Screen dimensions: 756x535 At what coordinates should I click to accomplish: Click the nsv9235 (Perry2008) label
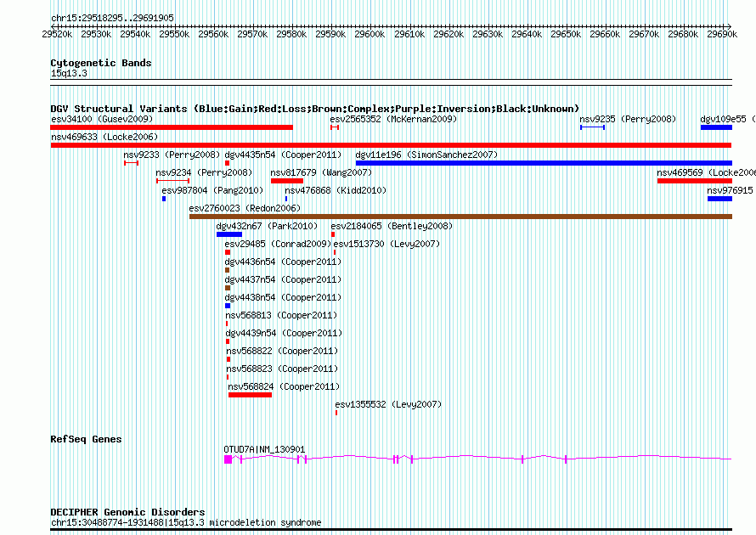click(x=628, y=119)
